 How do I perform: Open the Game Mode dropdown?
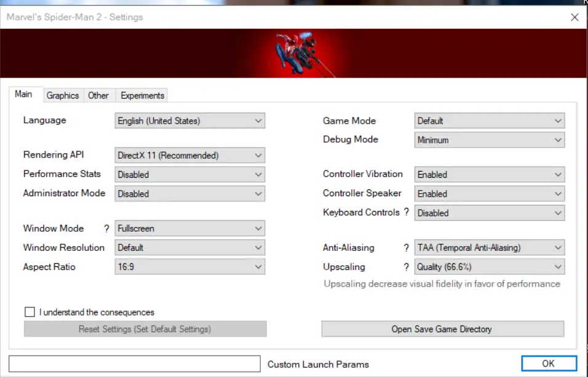pyautogui.click(x=490, y=121)
